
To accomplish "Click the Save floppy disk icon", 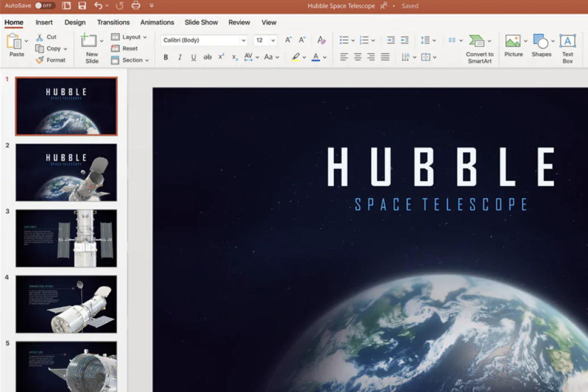I will click(82, 6).
